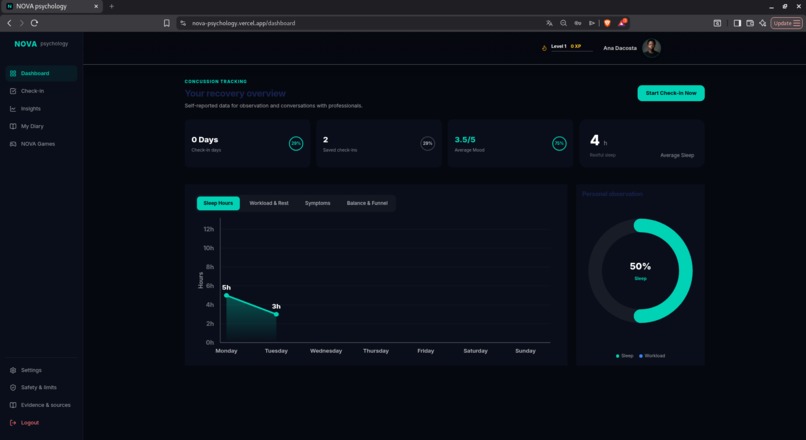This screenshot has height=440, width=806.
Task: Open the Brave wallet icon
Action: [750, 23]
